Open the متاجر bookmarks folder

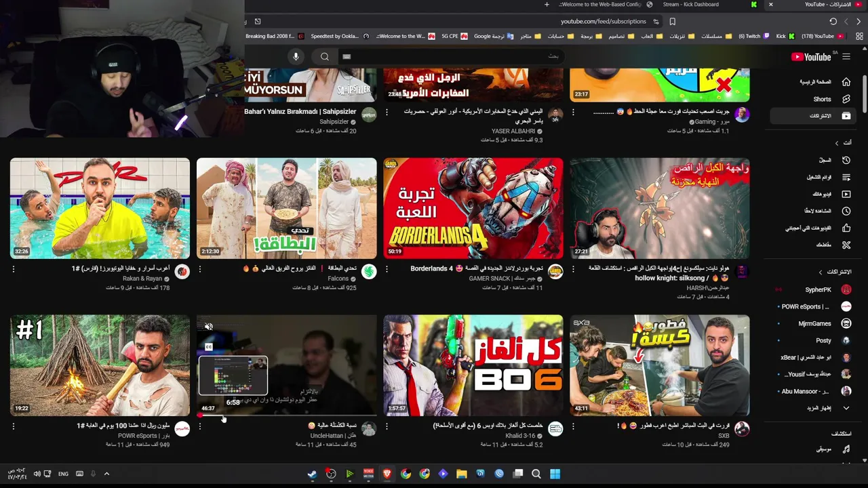coord(530,36)
